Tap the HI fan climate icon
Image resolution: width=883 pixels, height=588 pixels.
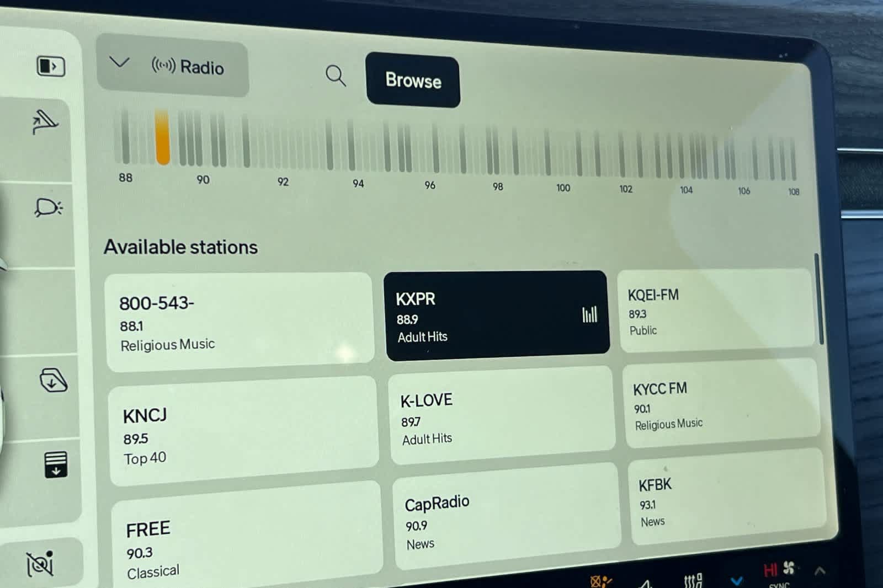click(779, 569)
